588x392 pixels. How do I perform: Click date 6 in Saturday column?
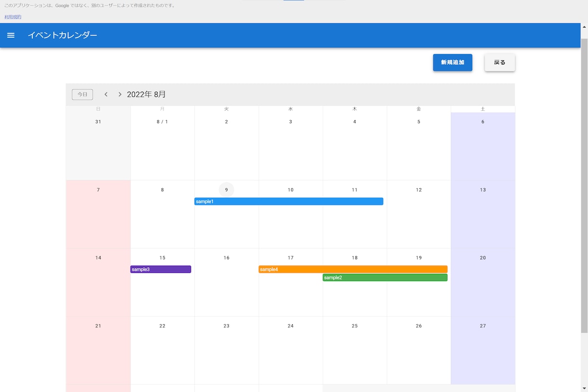tap(483, 122)
